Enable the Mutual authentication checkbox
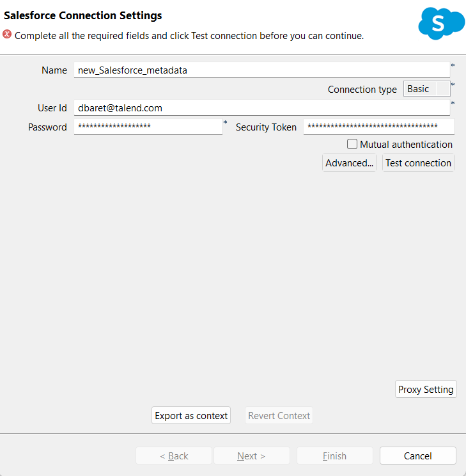This screenshot has height=476, width=466. click(x=352, y=144)
